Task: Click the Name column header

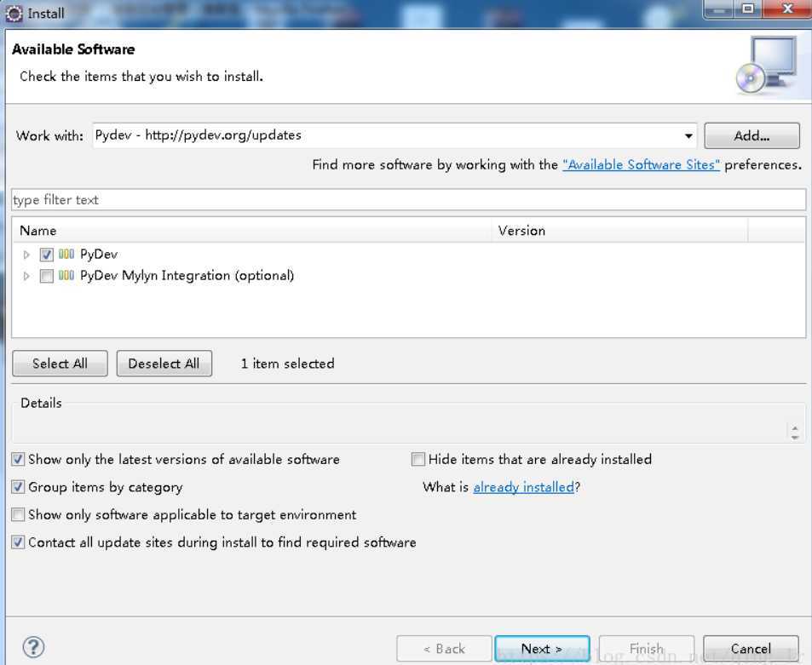Action: (x=251, y=230)
